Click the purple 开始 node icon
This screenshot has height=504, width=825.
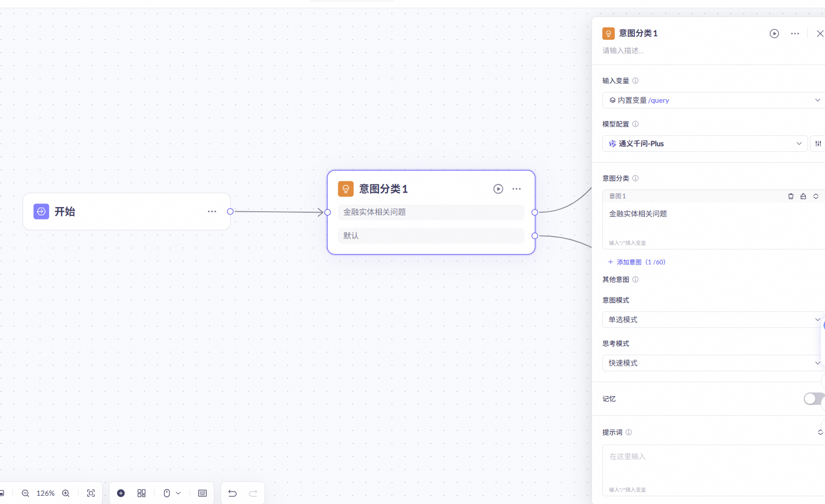click(x=41, y=212)
